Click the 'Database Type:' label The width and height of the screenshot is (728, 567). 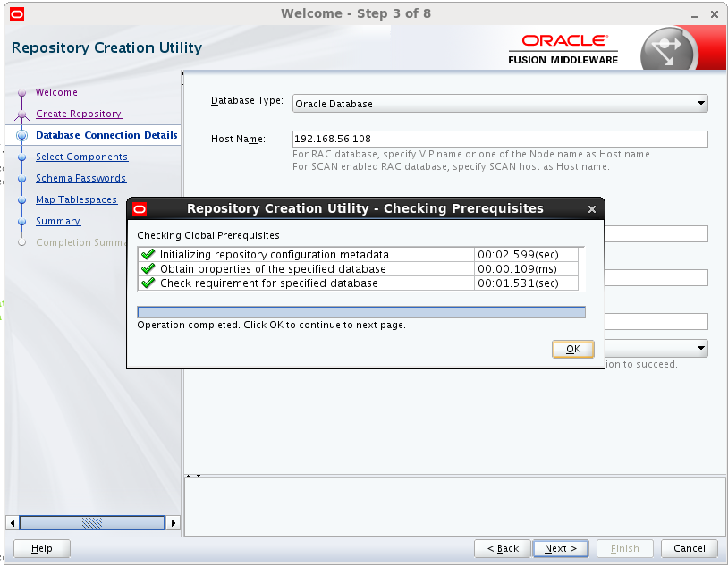tap(247, 101)
